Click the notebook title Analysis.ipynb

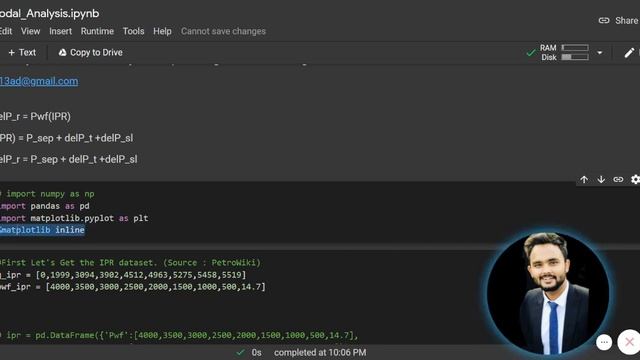(50, 13)
